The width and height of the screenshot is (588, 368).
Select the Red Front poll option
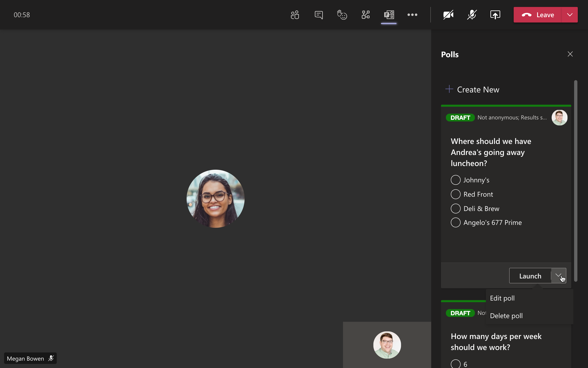click(455, 194)
